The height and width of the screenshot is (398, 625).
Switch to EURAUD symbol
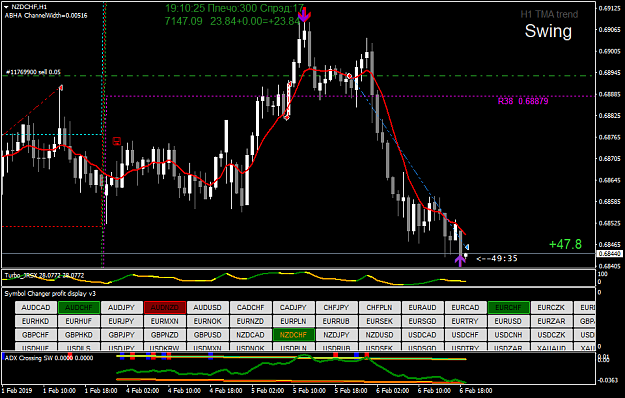coord(423,308)
